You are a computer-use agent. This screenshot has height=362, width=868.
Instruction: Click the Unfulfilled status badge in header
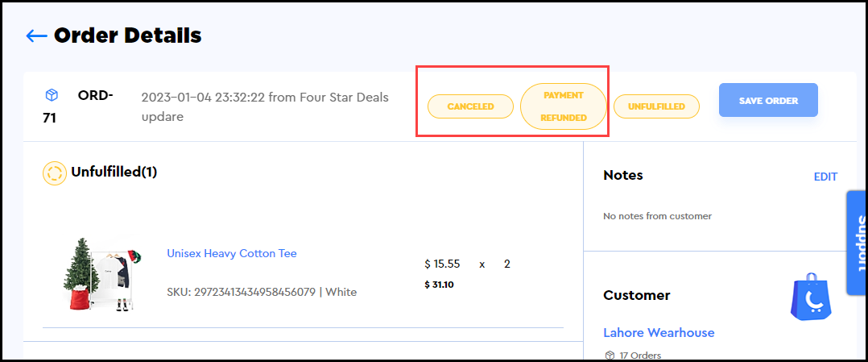click(x=656, y=106)
